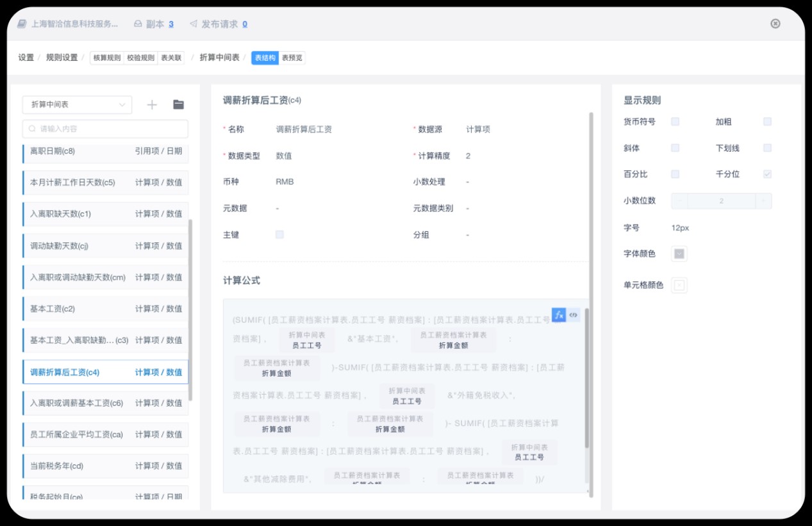Image resolution: width=812 pixels, height=526 pixels.
Task: Click the 副本 inbox icon
Action: tap(138, 24)
